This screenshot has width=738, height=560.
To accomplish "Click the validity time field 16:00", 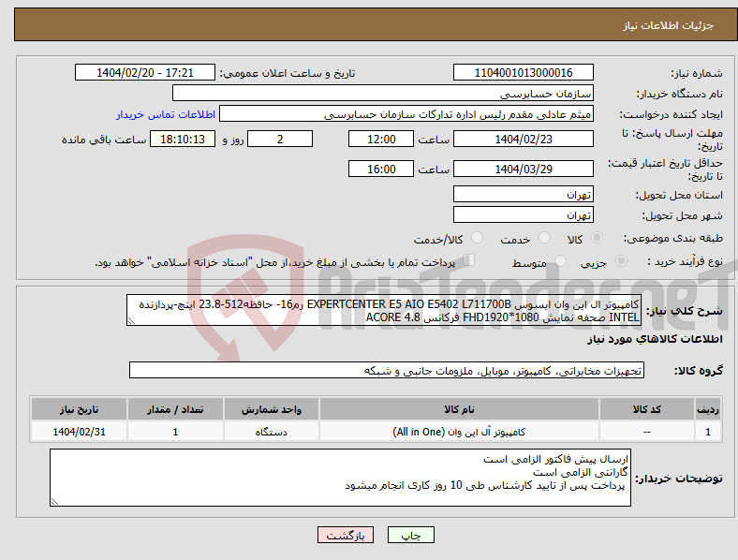I will 381,169.
